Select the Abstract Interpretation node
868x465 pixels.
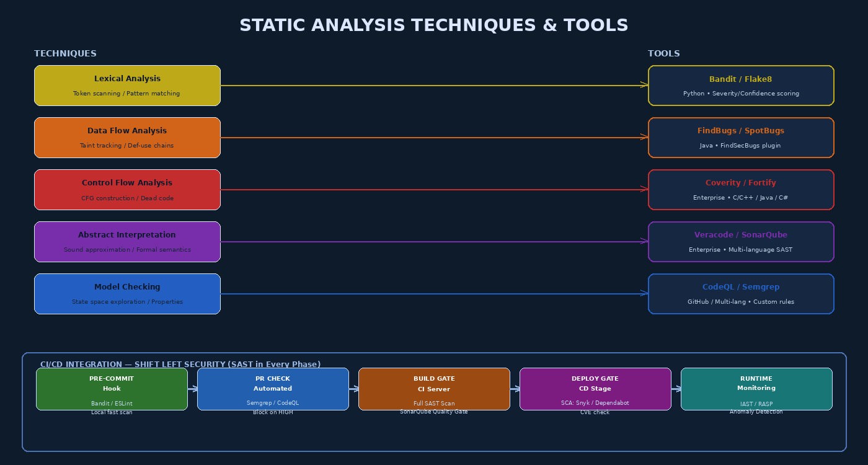point(127,241)
